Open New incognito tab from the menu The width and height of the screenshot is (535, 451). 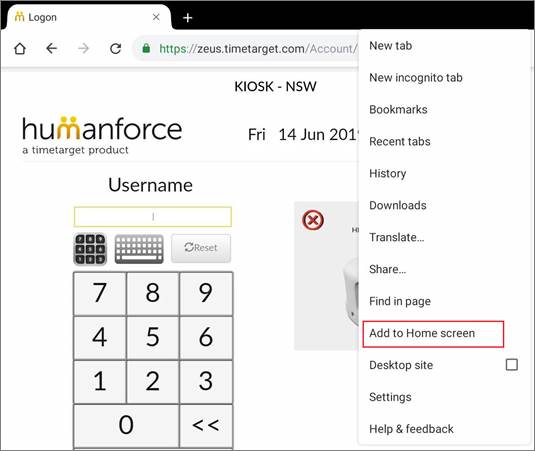pyautogui.click(x=416, y=78)
